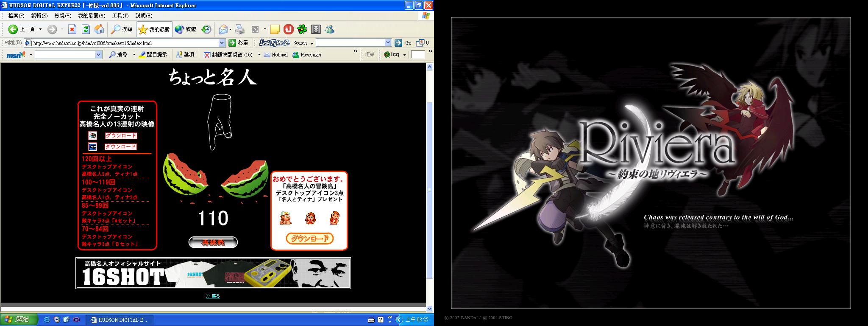Click the gray double-chevron toolbar icon
Viewport: 868px width, 326px height.
[x=316, y=29]
